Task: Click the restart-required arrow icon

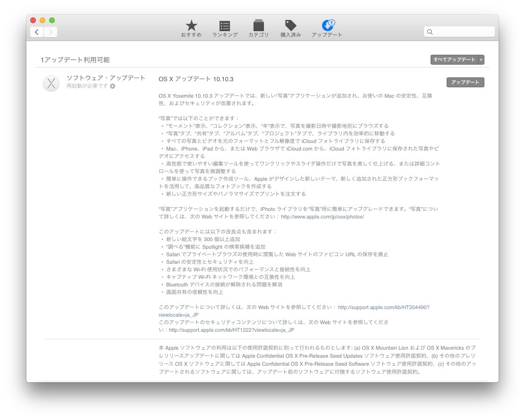Action: (113, 86)
